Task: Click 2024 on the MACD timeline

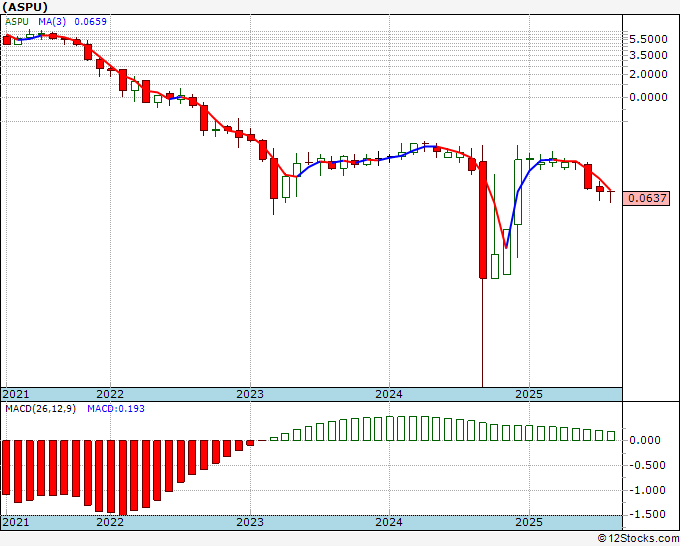Action: (x=389, y=522)
